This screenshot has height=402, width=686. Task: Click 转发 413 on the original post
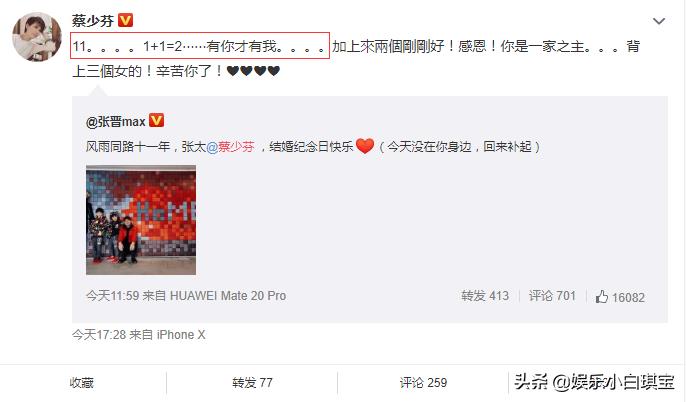(485, 296)
